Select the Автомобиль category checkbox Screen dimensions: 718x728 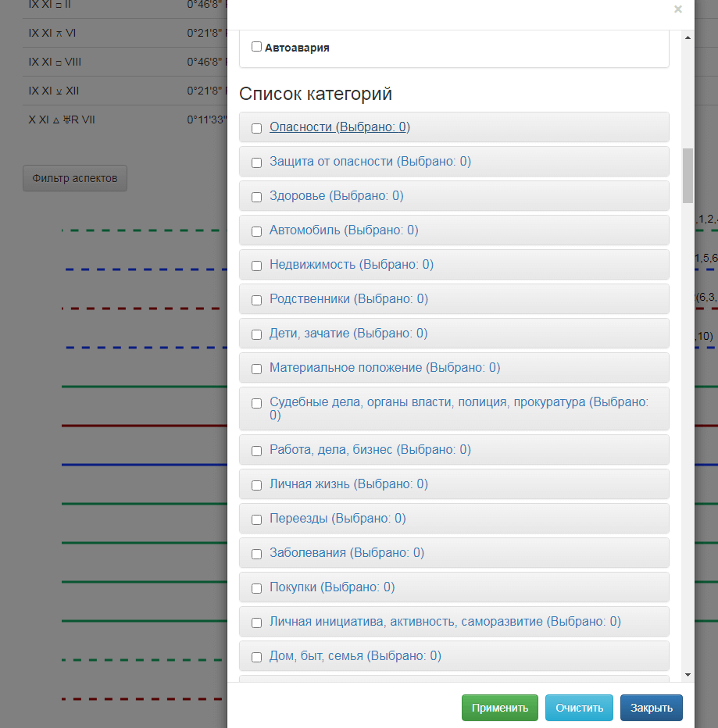[x=256, y=231]
